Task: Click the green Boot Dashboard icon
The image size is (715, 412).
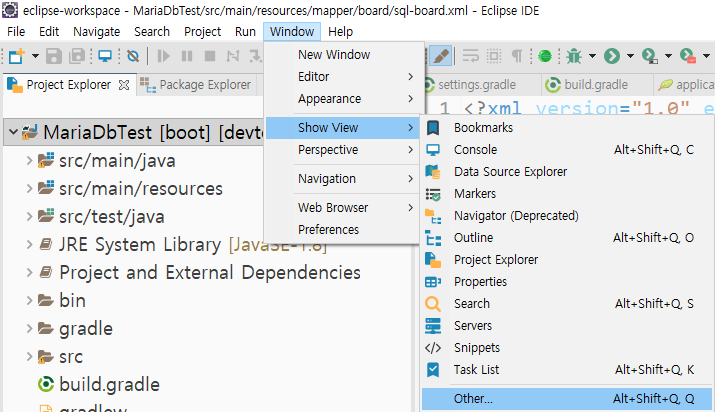Action: coord(545,57)
